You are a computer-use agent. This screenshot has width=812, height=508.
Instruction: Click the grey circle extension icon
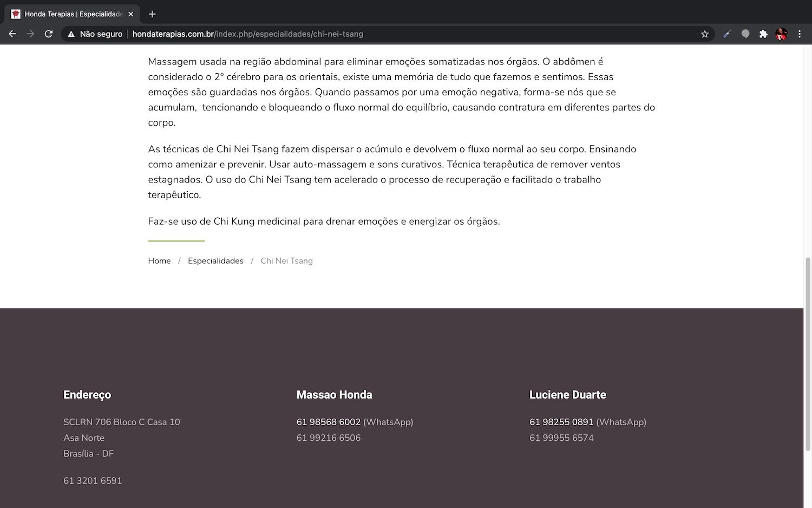(x=745, y=34)
